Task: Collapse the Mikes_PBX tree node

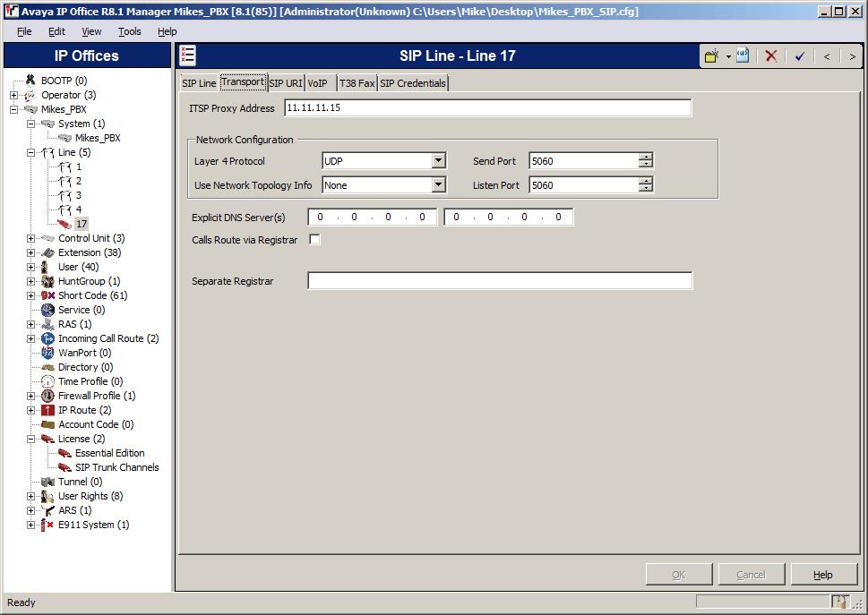Action: pos(13,109)
